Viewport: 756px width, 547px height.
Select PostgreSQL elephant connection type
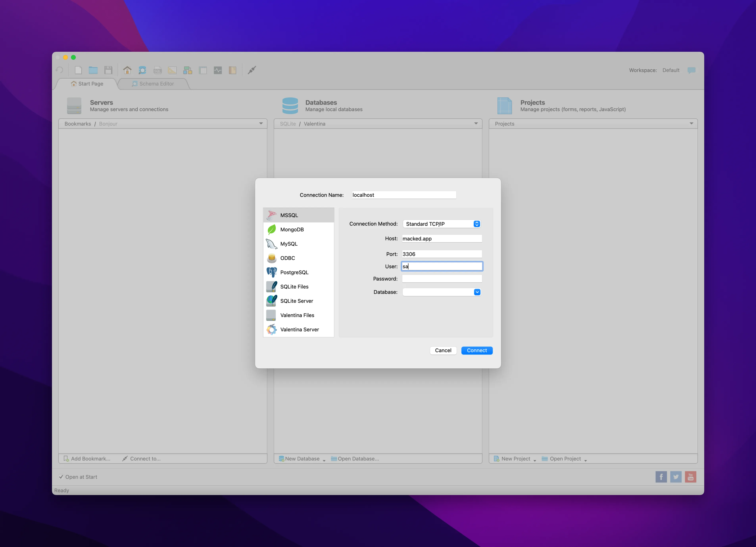coord(294,272)
